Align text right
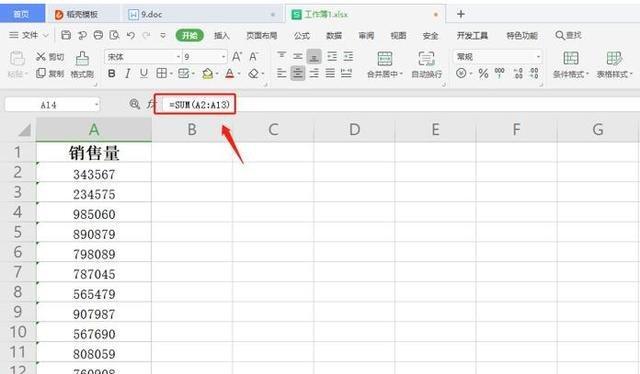The image size is (640, 374). 314,73
